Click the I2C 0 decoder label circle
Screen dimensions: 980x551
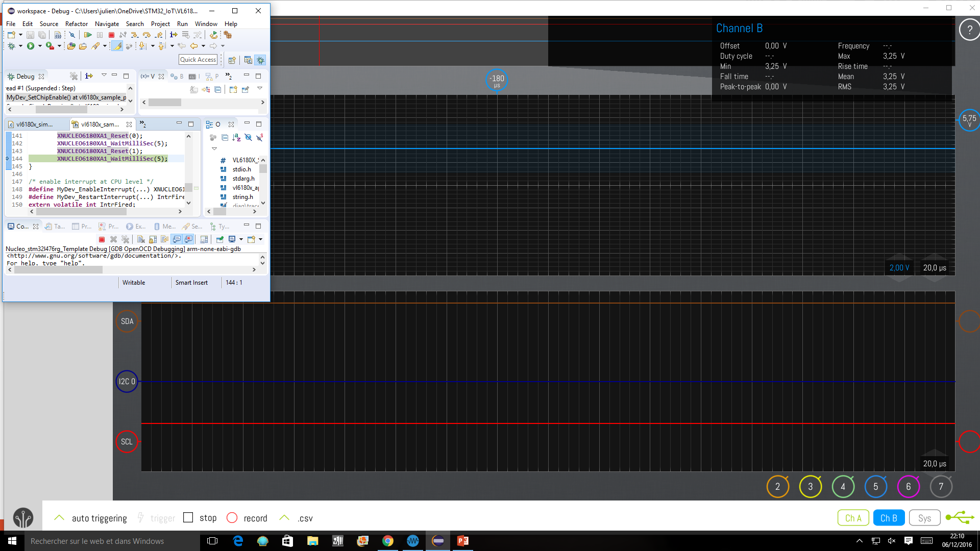click(x=127, y=382)
